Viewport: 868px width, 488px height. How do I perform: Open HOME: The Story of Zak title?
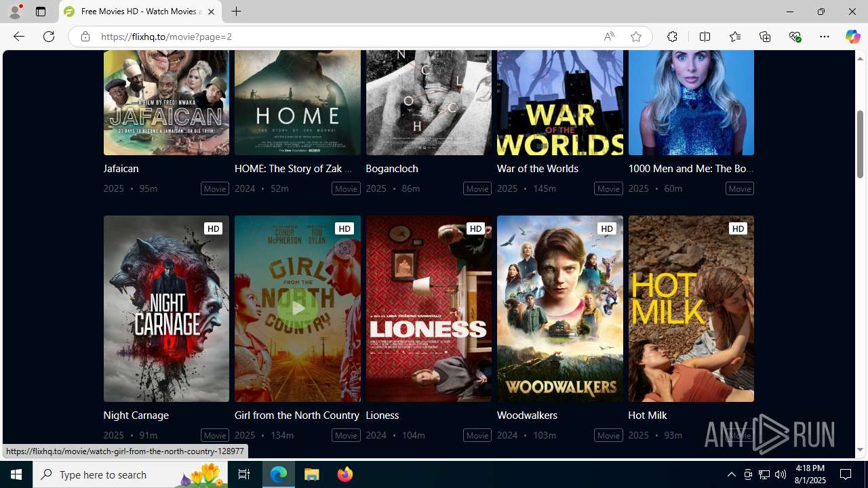(294, 168)
